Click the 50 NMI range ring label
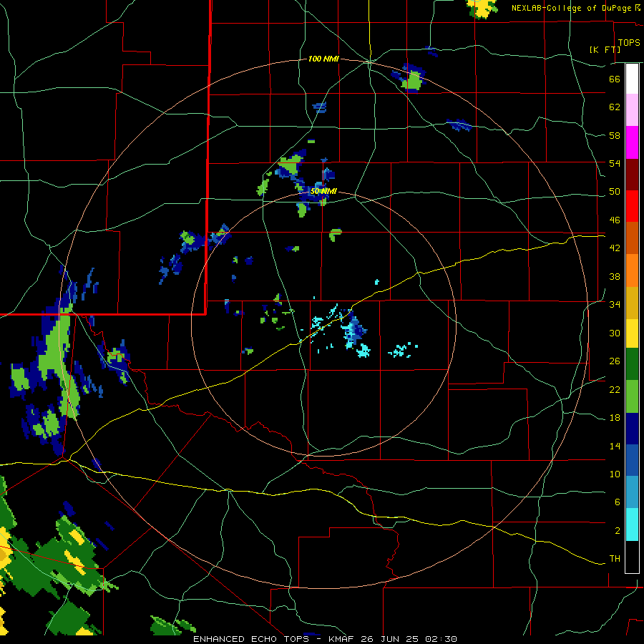Image resolution: width=644 pixels, height=644 pixels. pyautogui.click(x=323, y=191)
